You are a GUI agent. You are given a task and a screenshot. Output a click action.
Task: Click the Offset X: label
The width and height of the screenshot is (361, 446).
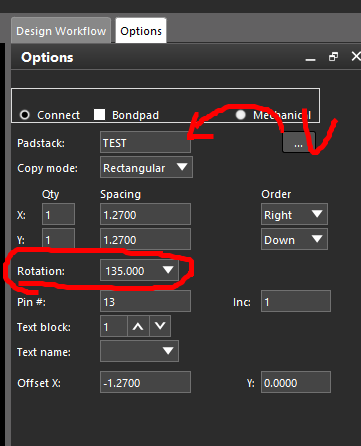[x=39, y=383]
